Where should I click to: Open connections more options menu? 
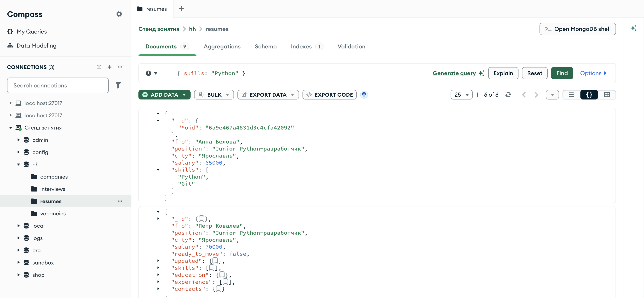[x=120, y=67]
